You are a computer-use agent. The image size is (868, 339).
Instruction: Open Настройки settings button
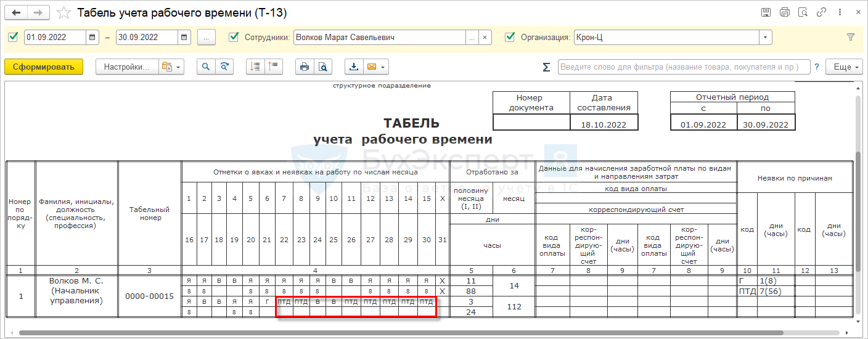point(126,67)
